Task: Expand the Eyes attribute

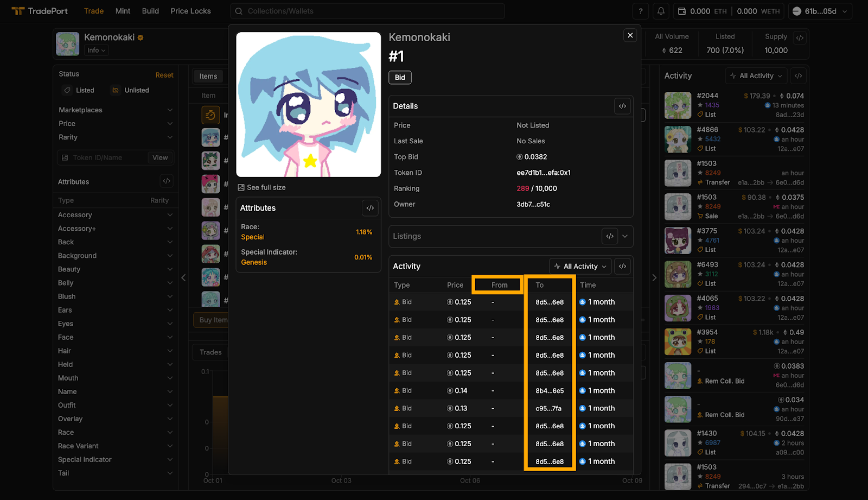Action: (116, 324)
